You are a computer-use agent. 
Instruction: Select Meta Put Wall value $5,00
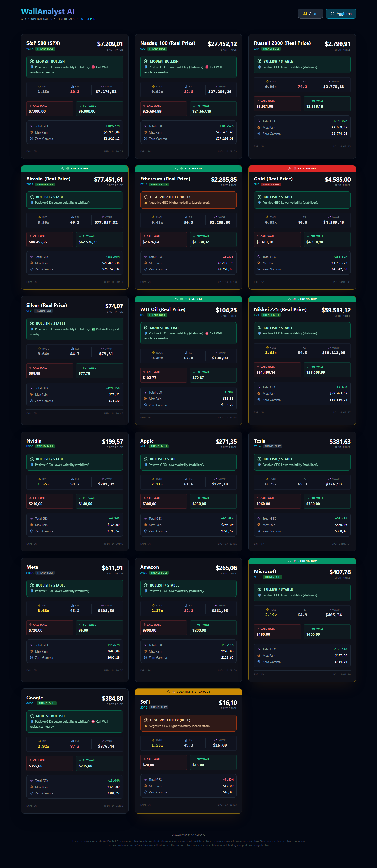(x=83, y=630)
